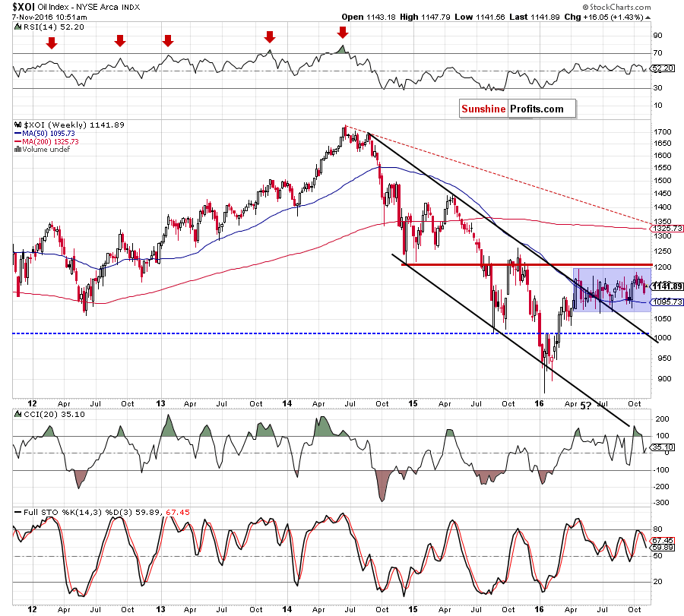Click the 1325.73 price tag on axis

coord(667,229)
